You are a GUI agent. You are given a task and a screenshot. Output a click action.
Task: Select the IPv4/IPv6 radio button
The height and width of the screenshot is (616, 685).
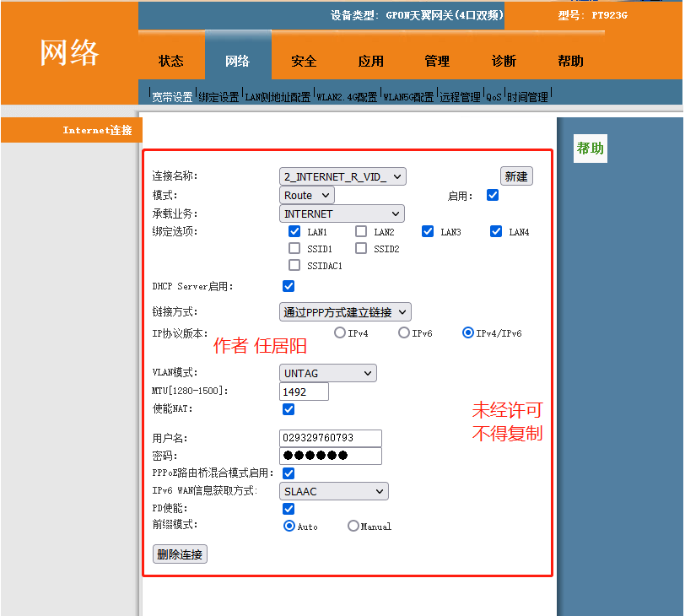(x=468, y=333)
